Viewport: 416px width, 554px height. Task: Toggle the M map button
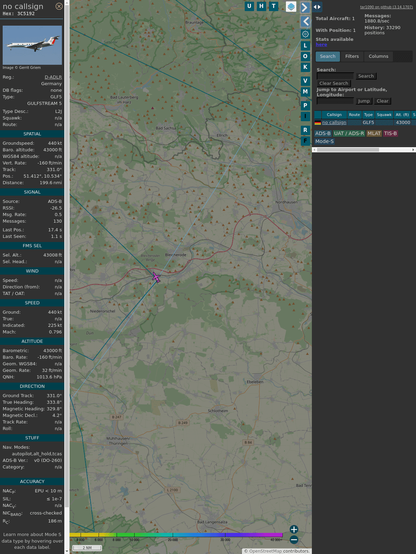point(305,92)
